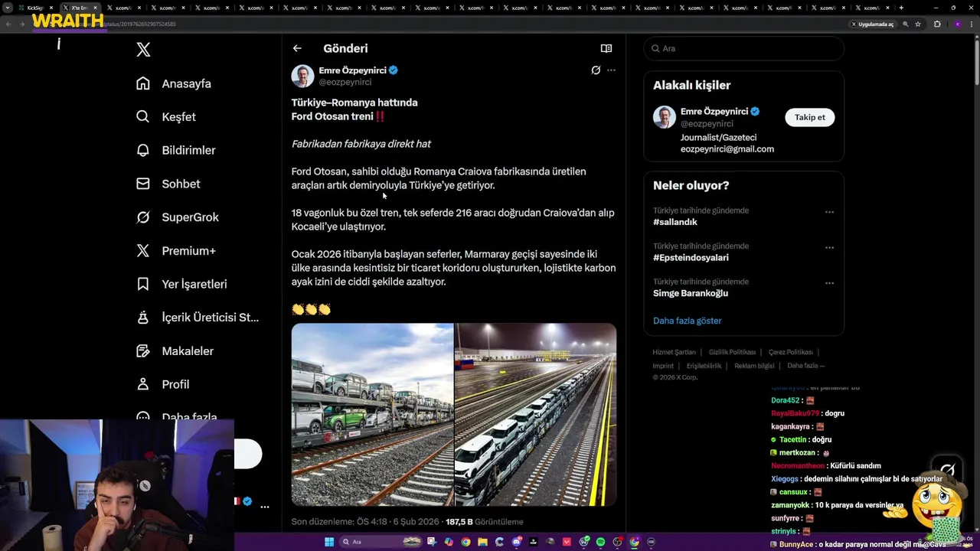Open Hizmet Şartları footer link
This screenshot has width=980, height=551.
click(674, 352)
